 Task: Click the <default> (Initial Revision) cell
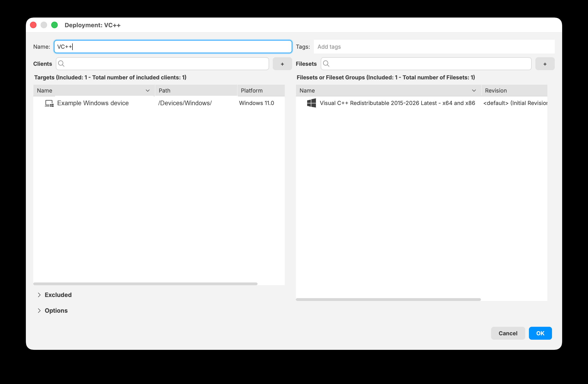515,103
